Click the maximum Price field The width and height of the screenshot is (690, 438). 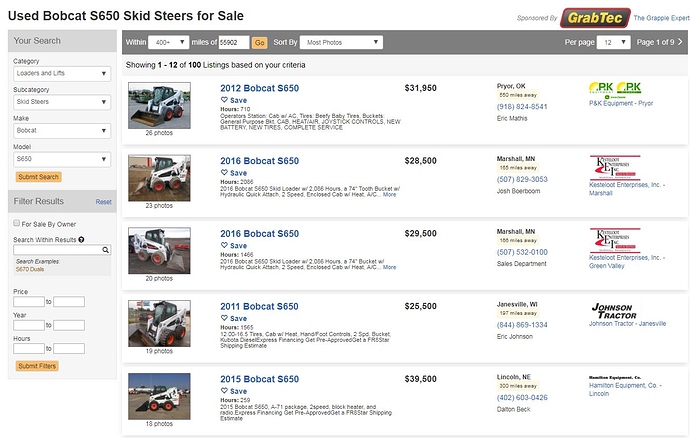(x=69, y=302)
